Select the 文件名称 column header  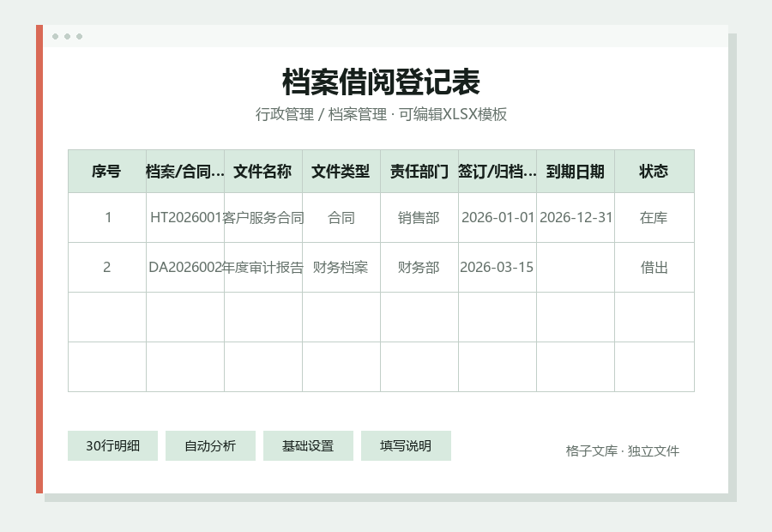pos(263,172)
